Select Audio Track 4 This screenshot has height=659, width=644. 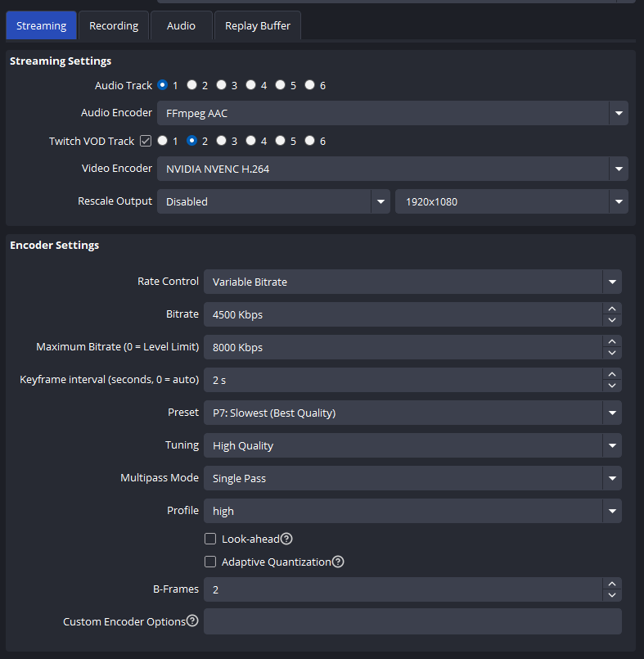pos(250,85)
